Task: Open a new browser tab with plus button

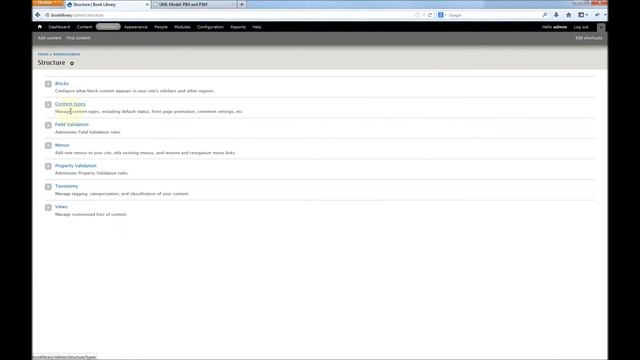Action: tap(242, 4)
